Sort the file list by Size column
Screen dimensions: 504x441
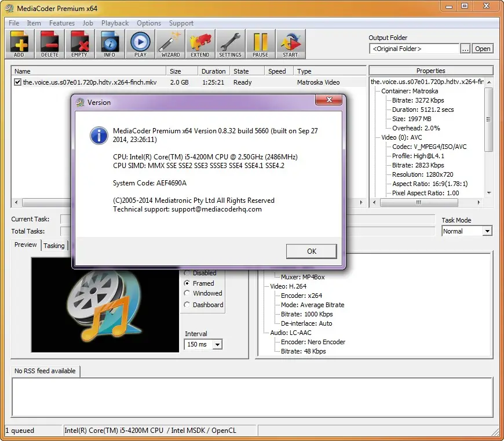pos(182,71)
